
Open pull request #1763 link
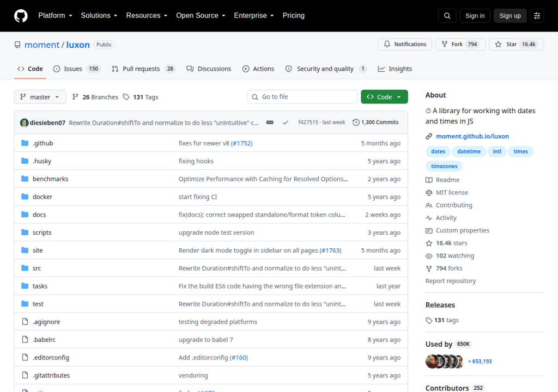(331, 250)
